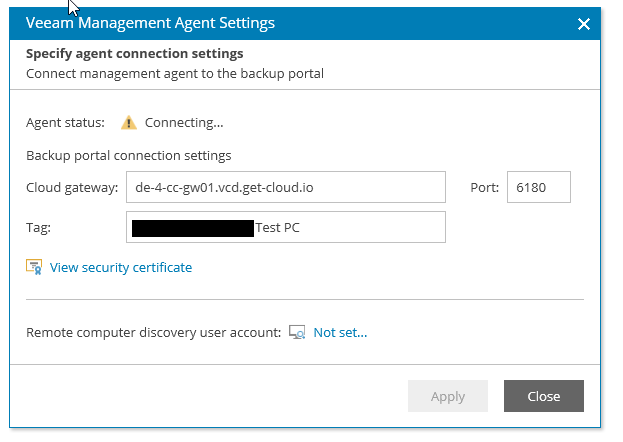Image resolution: width=623 pixels, height=442 pixels.
Task: Click the security certificate icon
Action: tap(34, 267)
